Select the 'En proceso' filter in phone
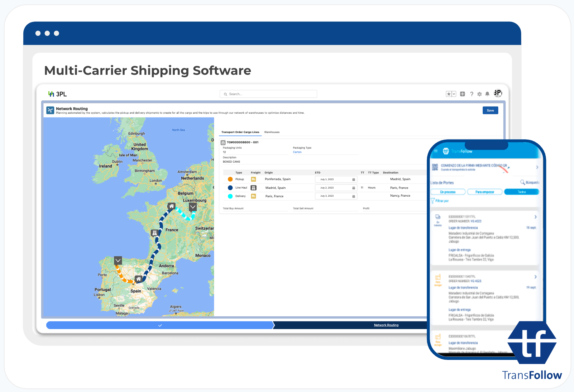Screen dimensions: 574x392 (x=448, y=192)
